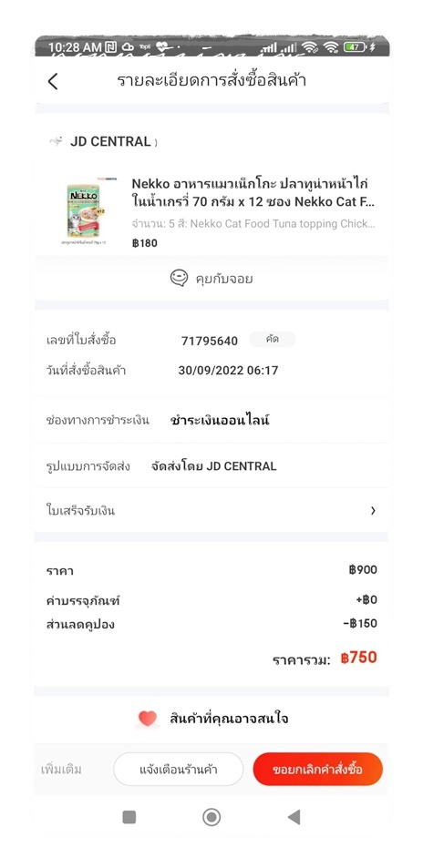Tap the chat smiley icon

pos(179,278)
